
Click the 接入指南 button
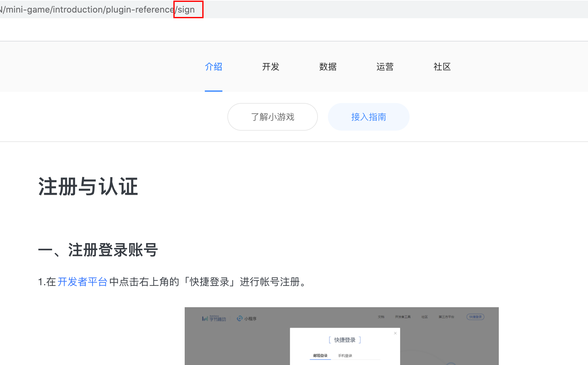[369, 117]
